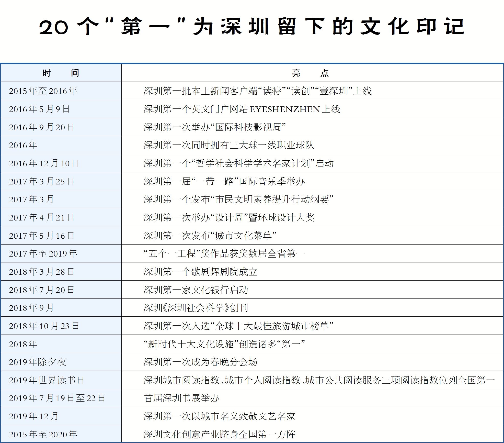Click the 一带一路 国际音乐季 entry
Screen dimensions: 504x443
pyautogui.click(x=224, y=182)
